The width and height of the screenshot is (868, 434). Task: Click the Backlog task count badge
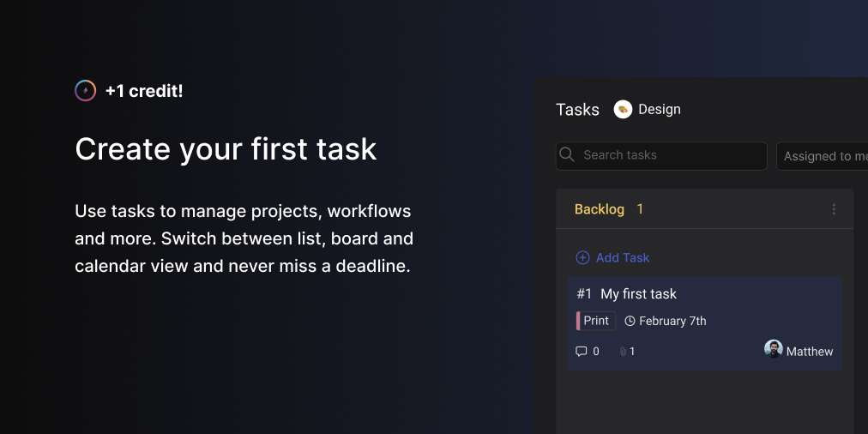tap(640, 209)
